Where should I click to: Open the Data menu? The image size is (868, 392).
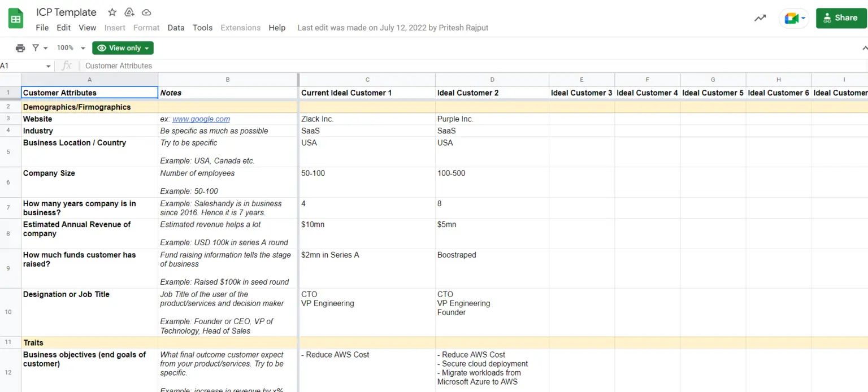click(x=176, y=28)
